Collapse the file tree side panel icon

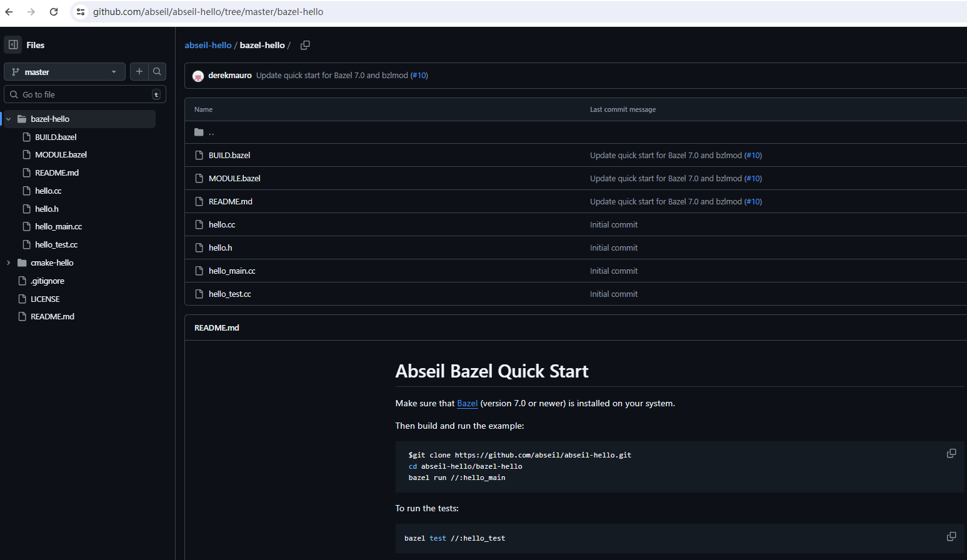tap(13, 45)
